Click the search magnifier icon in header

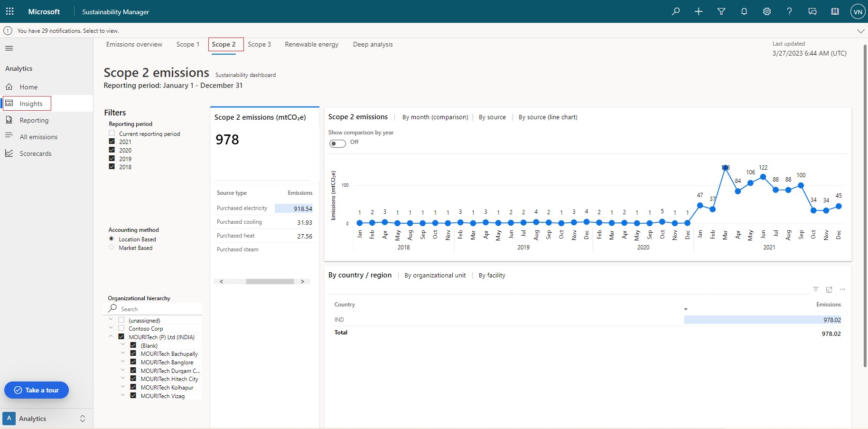click(676, 11)
